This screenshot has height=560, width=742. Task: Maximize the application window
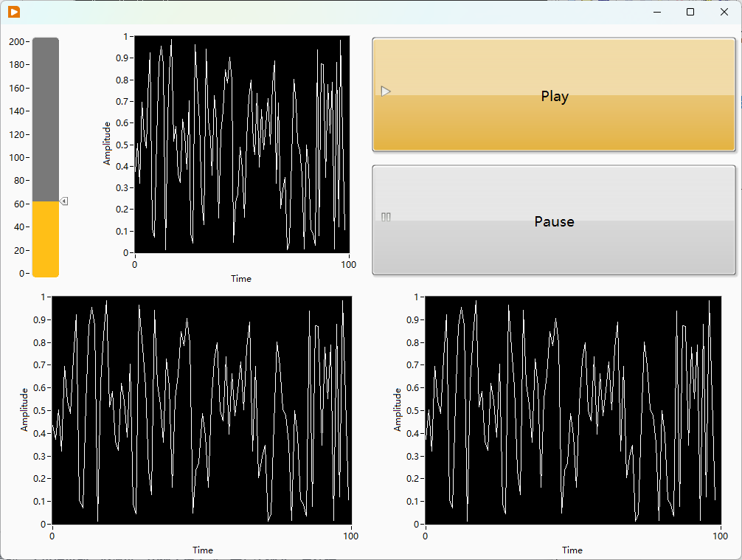click(x=690, y=12)
